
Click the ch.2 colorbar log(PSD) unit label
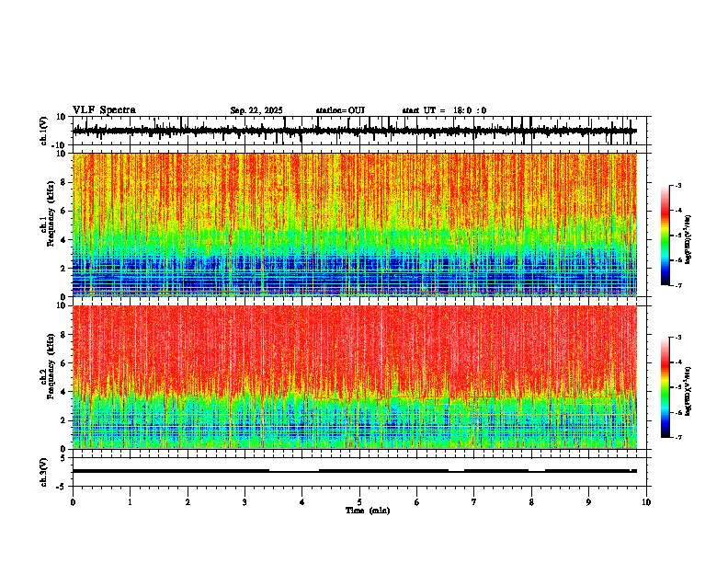point(688,391)
